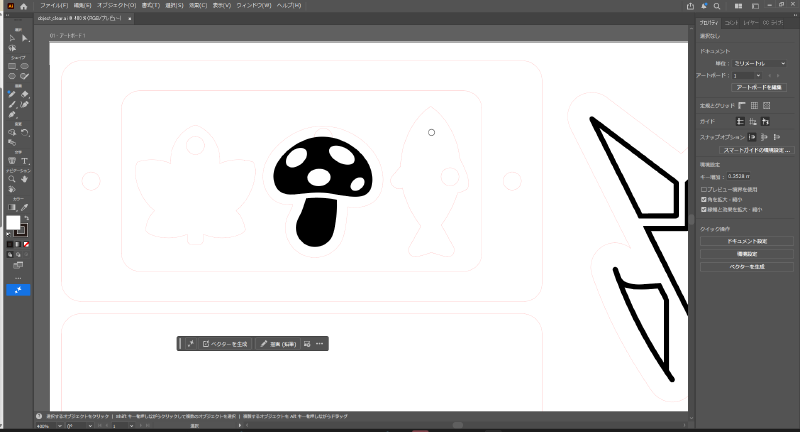Screen dimensions: 800x432
Task: Select the Eyedropper tool
Action: [24, 208]
